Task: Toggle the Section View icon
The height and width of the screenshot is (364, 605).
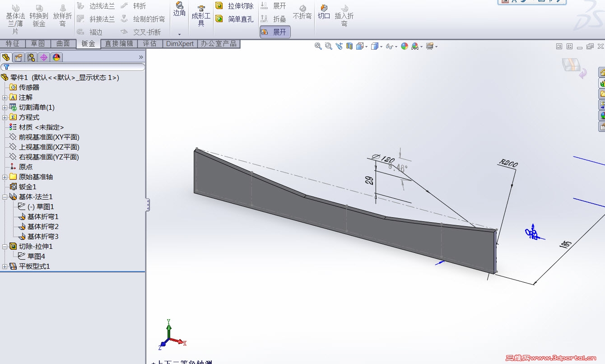Action: [349, 46]
